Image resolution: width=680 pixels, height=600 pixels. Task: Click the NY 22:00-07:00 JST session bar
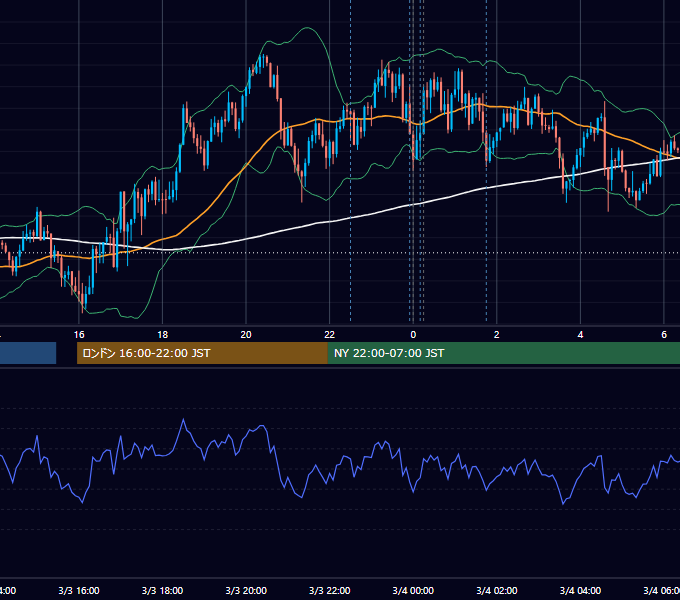pos(503,353)
